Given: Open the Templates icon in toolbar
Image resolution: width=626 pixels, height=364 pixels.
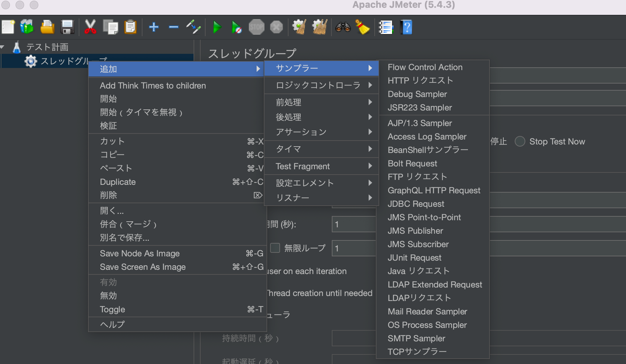Looking at the screenshot, I should tap(27, 27).
